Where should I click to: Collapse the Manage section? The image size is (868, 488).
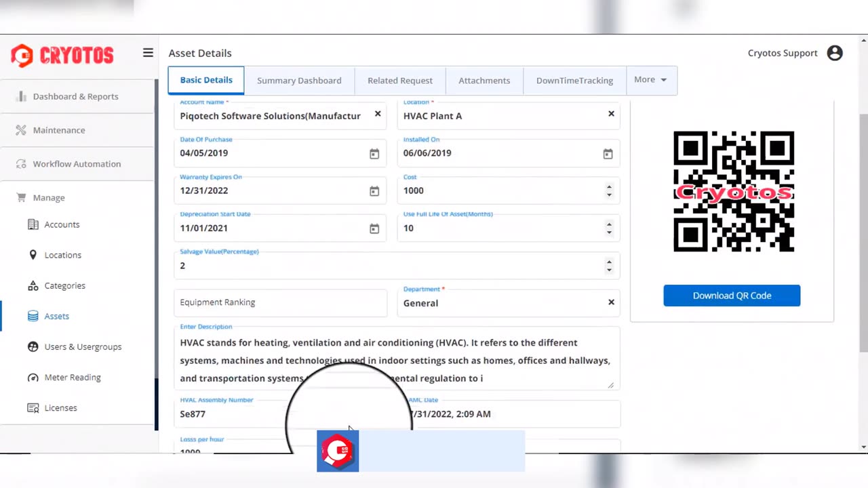click(77, 198)
